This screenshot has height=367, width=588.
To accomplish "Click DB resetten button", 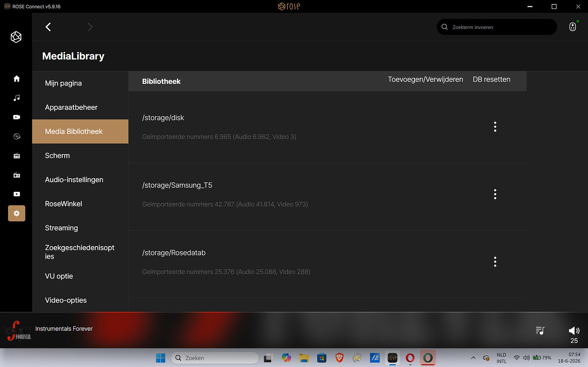I will tap(491, 79).
